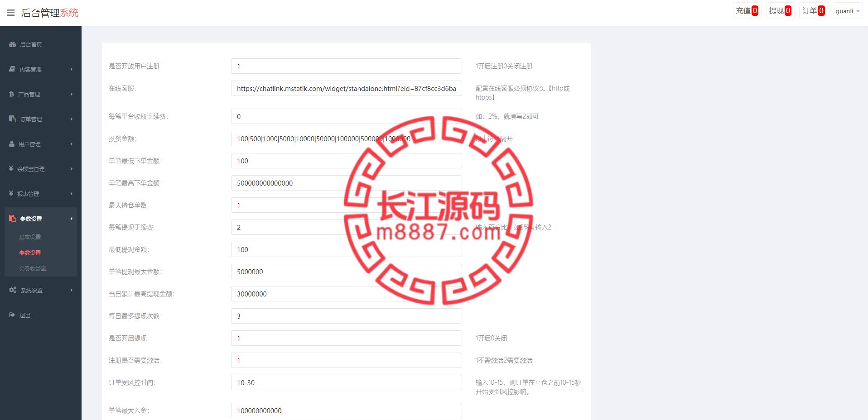Open 基本设置 submenu item
Image resolution: width=868 pixels, height=420 pixels.
coord(30,237)
